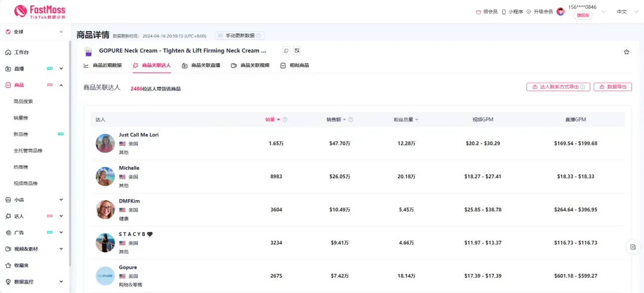Copy the product title with copy icon

click(286, 51)
